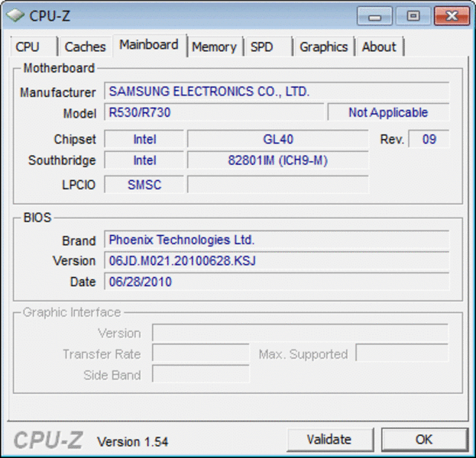Screen dimensions: 476x458
Task: Click the Version 1.54 text
Action: [132, 442]
